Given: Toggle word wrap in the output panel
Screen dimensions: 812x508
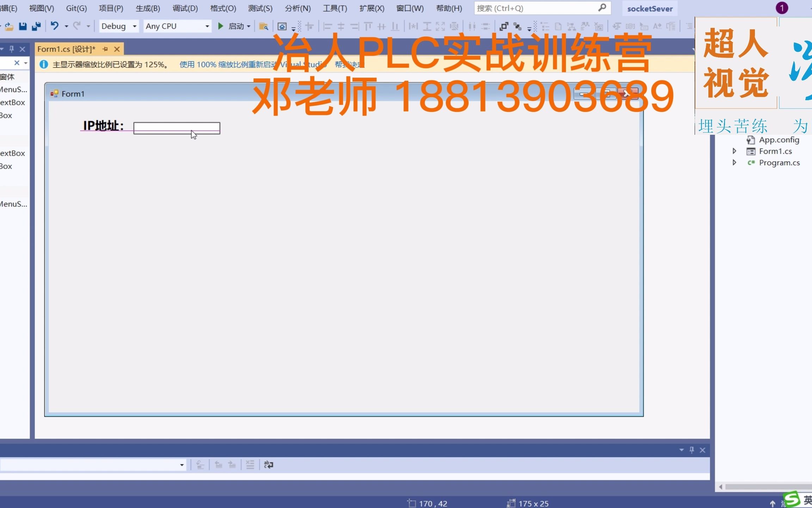Looking at the screenshot, I should point(269,465).
